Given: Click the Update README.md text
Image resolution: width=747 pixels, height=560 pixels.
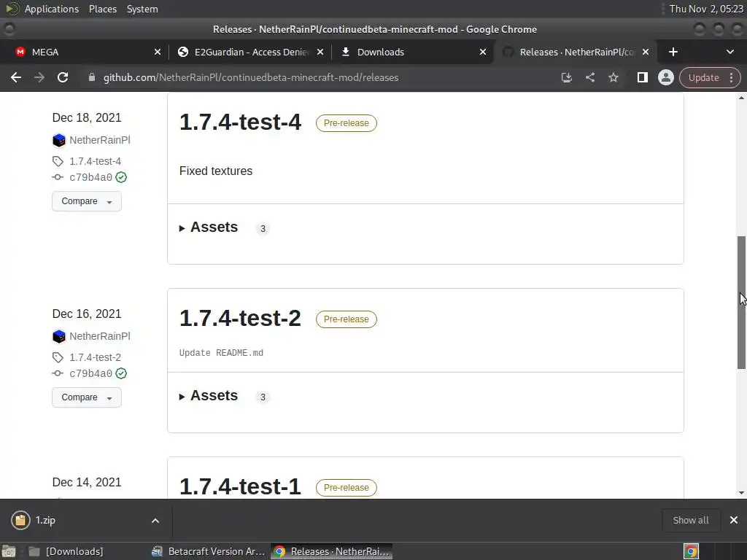Looking at the screenshot, I should 221,353.
